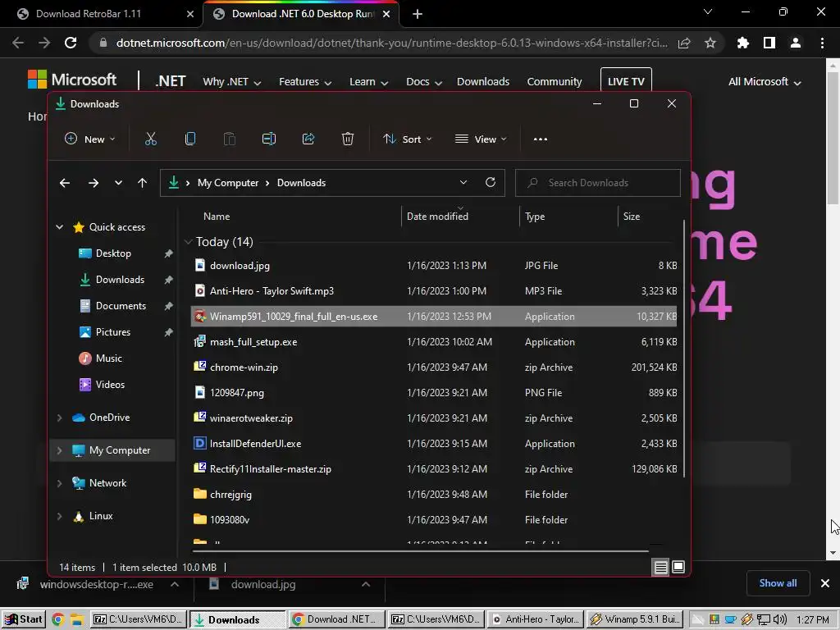Click the share page icon in address bar
Viewport: 840px width, 630px height.
coord(684,43)
